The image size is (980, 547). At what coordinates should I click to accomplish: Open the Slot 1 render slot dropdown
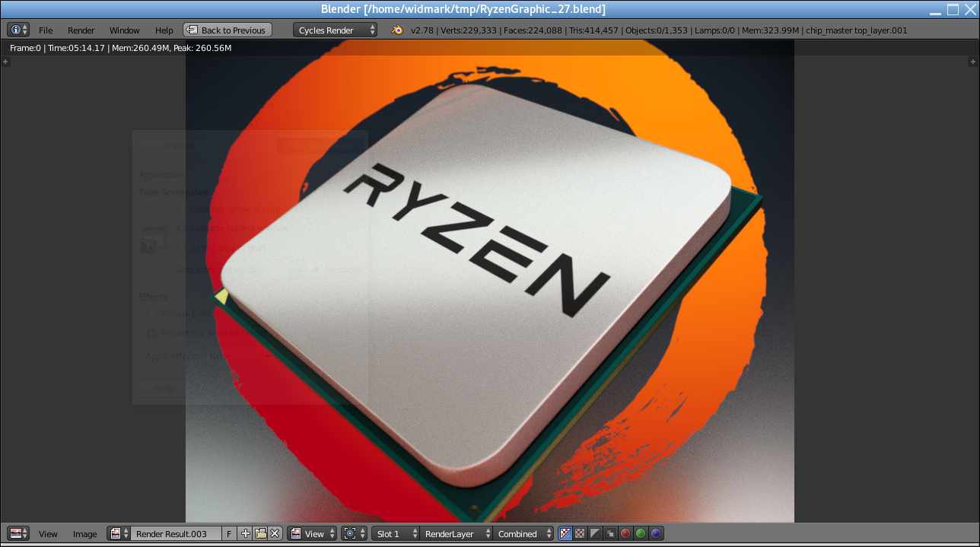point(396,533)
